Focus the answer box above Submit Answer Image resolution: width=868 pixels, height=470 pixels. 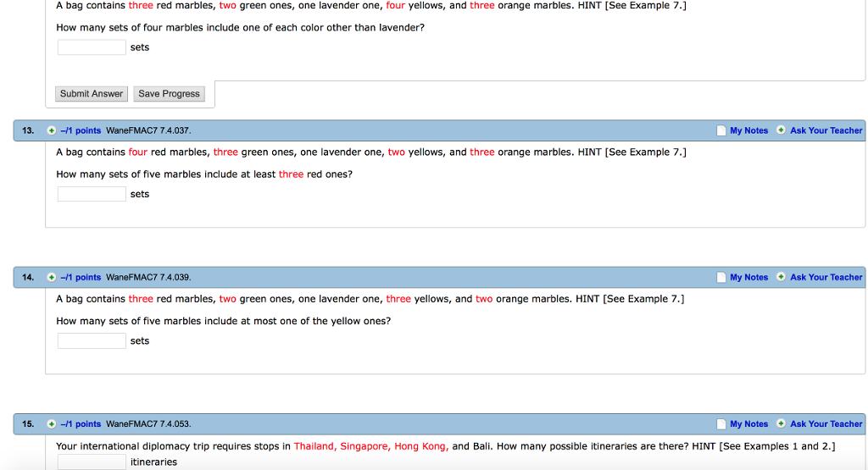click(x=92, y=47)
